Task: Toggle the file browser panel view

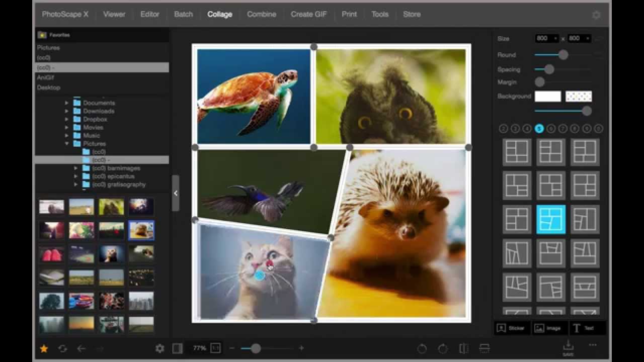Action: pos(177,348)
